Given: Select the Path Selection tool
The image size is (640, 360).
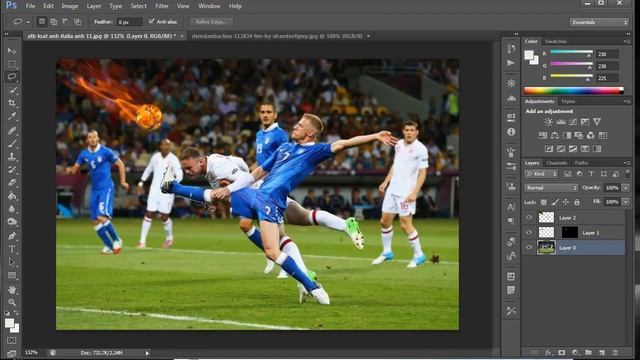Looking at the screenshot, I should click(12, 262).
